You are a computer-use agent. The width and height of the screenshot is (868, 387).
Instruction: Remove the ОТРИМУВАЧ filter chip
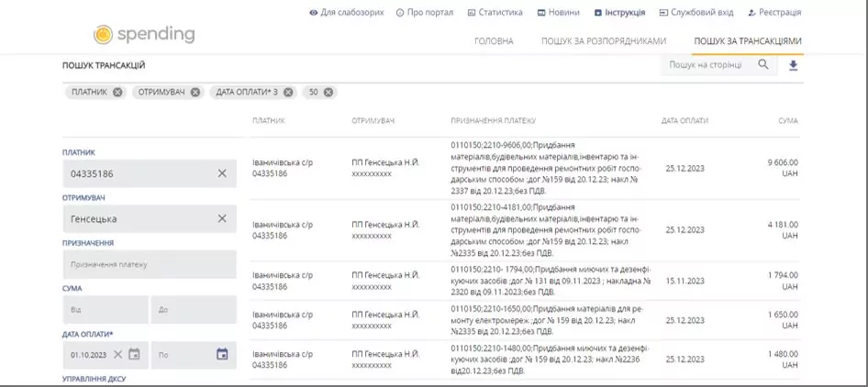coord(195,93)
